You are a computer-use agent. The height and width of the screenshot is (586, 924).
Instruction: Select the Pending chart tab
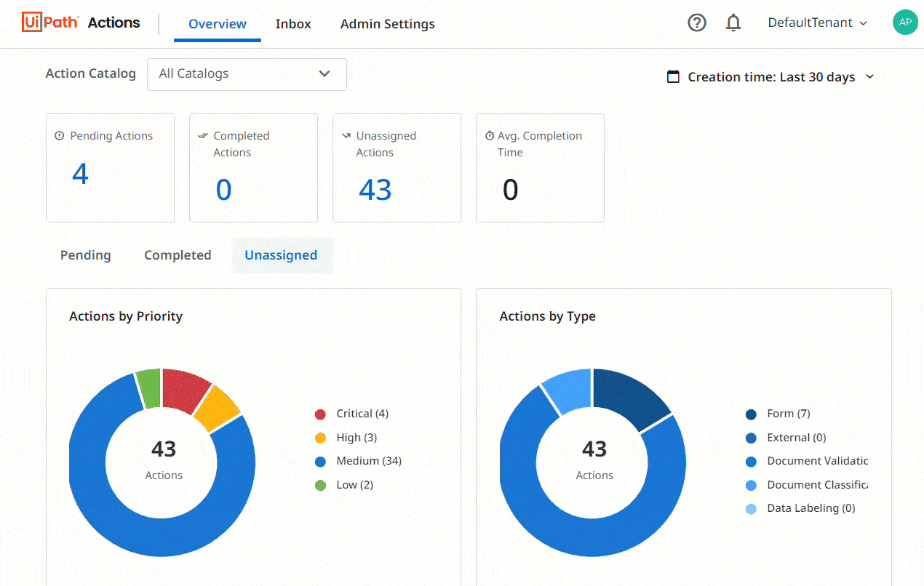[86, 255]
